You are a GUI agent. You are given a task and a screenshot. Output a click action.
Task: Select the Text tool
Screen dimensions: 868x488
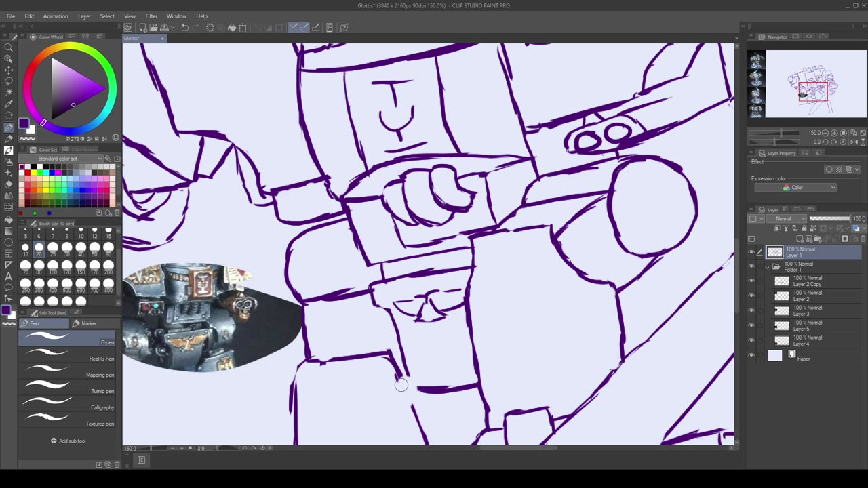click(8, 276)
